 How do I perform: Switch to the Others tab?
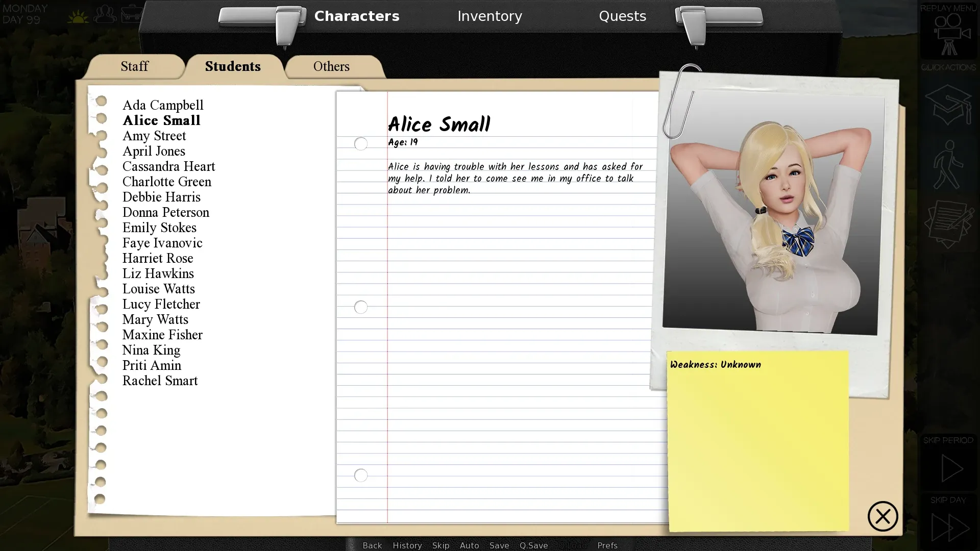coord(331,66)
